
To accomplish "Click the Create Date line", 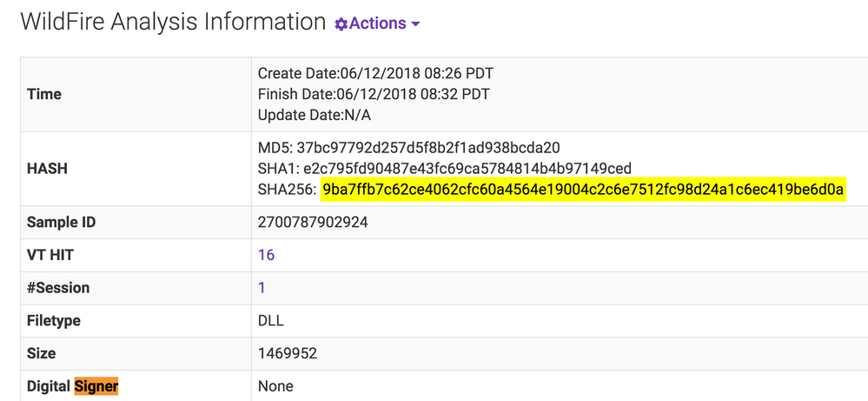I will (375, 74).
